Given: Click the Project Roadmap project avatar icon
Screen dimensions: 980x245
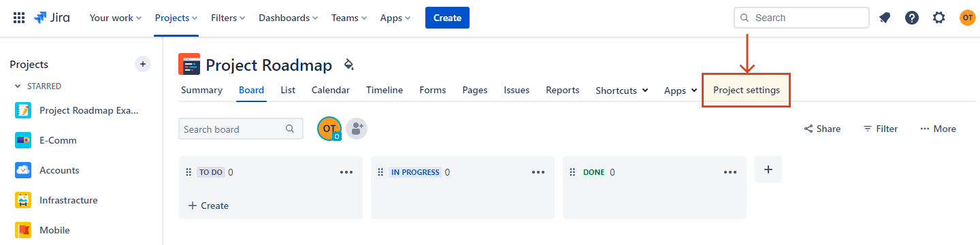Looking at the screenshot, I should 189,64.
